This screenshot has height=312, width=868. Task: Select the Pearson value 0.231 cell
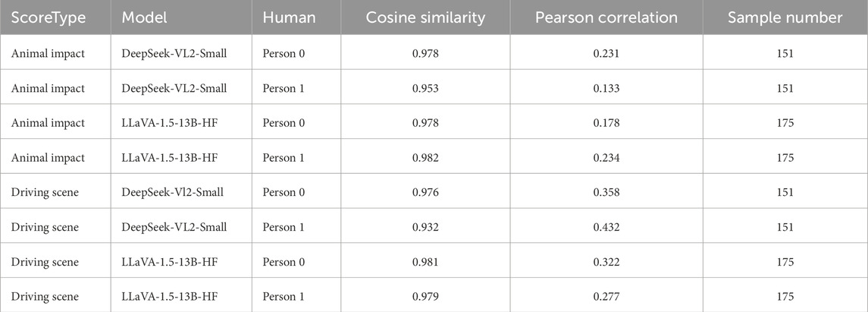tap(606, 53)
